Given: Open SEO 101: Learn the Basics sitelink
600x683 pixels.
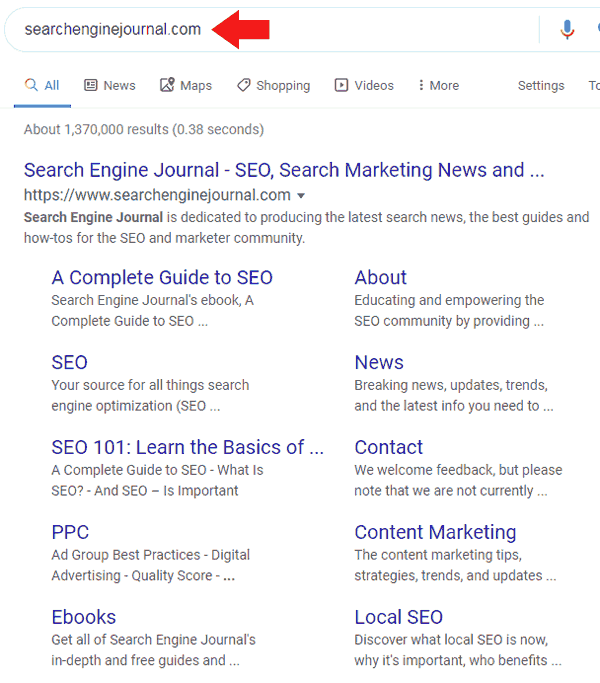Looking at the screenshot, I should 188,447.
